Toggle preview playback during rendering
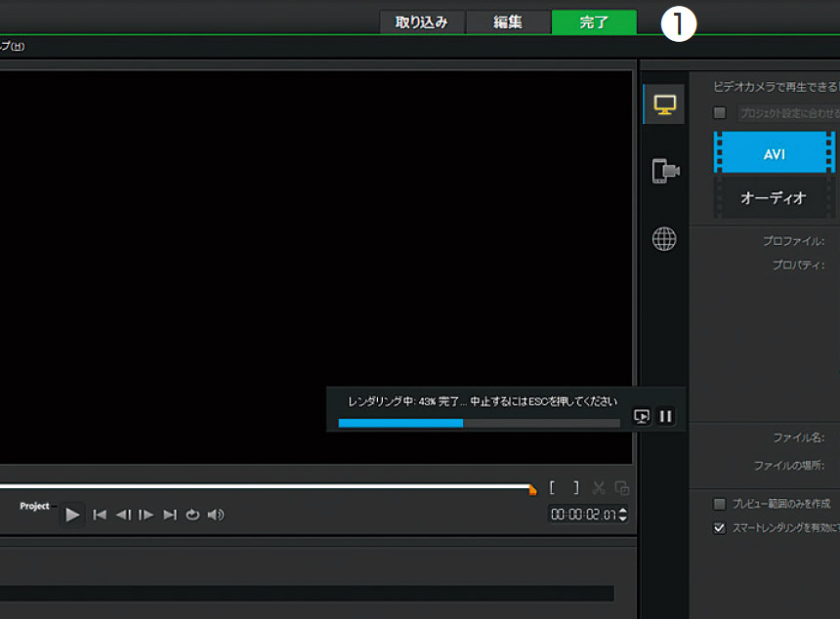 coord(642,416)
